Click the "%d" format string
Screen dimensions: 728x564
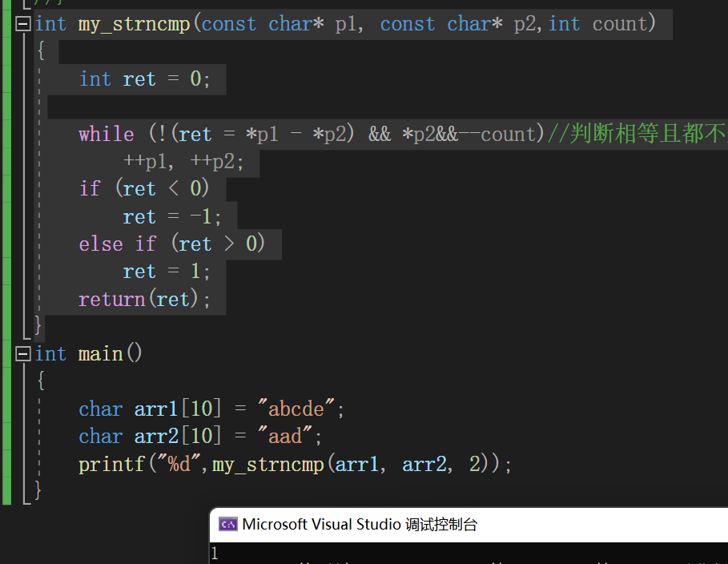click(x=179, y=464)
